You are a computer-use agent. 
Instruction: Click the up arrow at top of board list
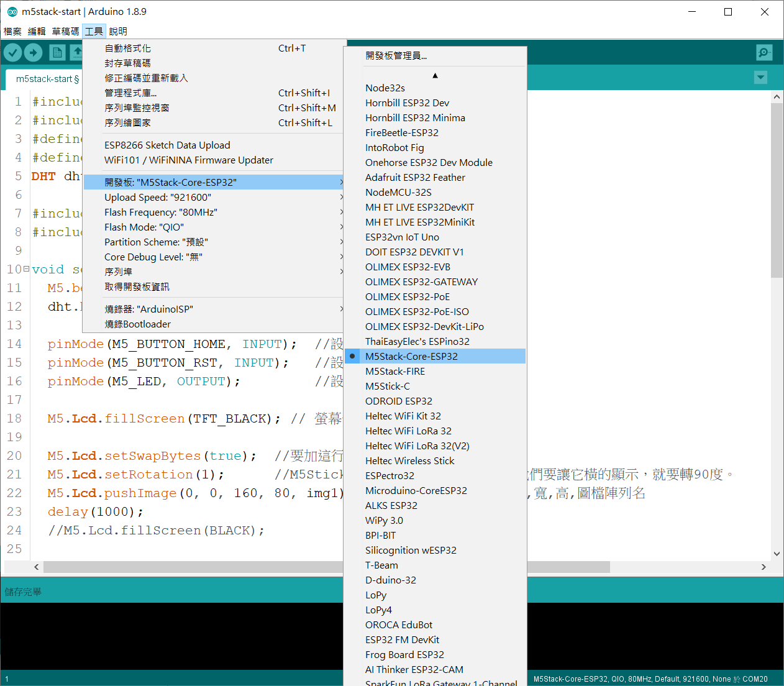(435, 75)
